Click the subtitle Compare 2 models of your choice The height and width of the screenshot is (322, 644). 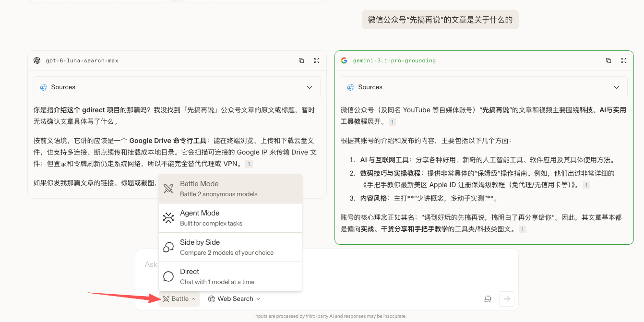(x=227, y=253)
